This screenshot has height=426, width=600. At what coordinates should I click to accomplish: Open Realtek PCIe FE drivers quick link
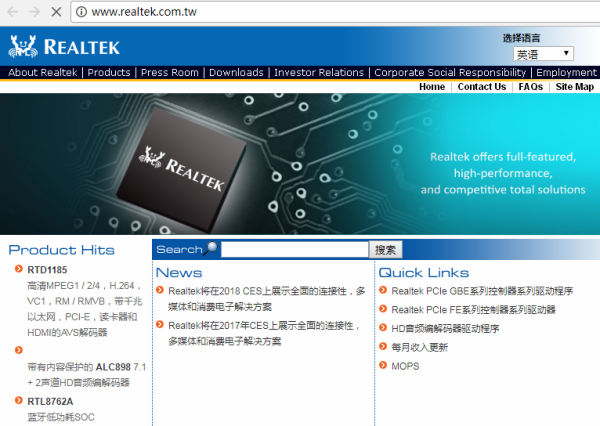pyautogui.click(x=473, y=310)
